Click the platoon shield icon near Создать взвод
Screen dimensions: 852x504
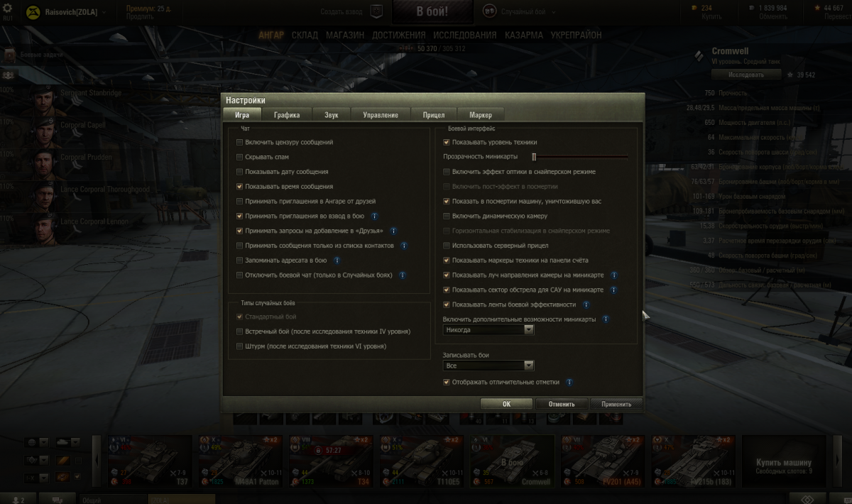point(377,11)
